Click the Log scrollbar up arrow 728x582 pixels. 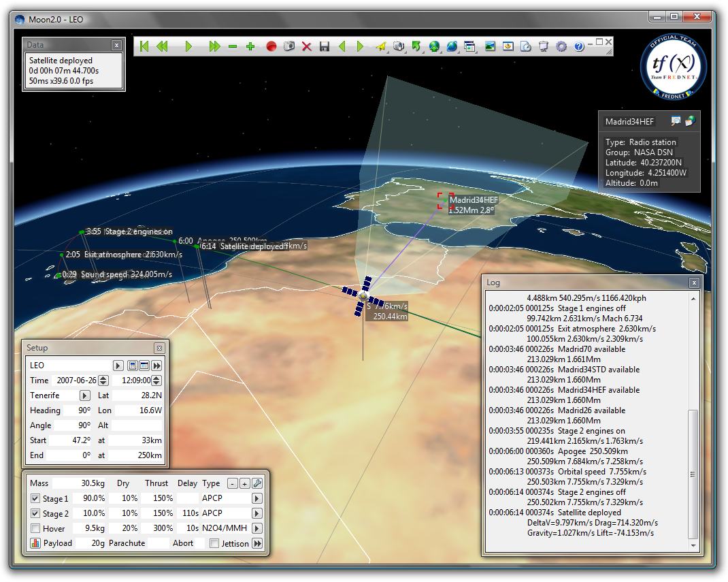pos(693,299)
